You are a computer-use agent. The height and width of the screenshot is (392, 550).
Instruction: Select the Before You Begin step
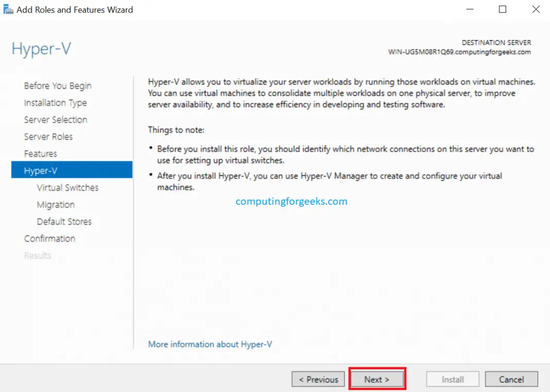coord(57,85)
